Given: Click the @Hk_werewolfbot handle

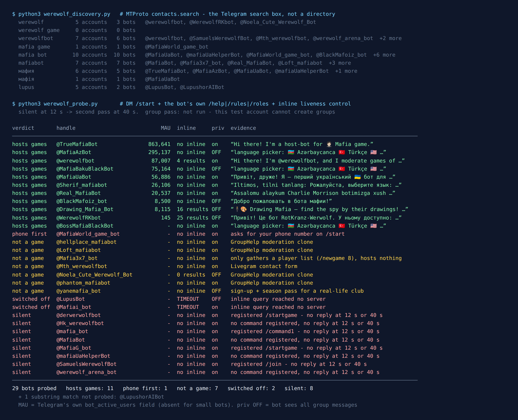Looking at the screenshot, I should coord(80,323).
